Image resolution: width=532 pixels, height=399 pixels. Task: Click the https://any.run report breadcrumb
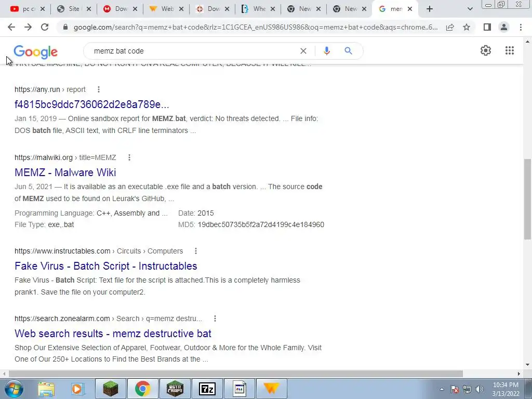pyautogui.click(x=50, y=89)
